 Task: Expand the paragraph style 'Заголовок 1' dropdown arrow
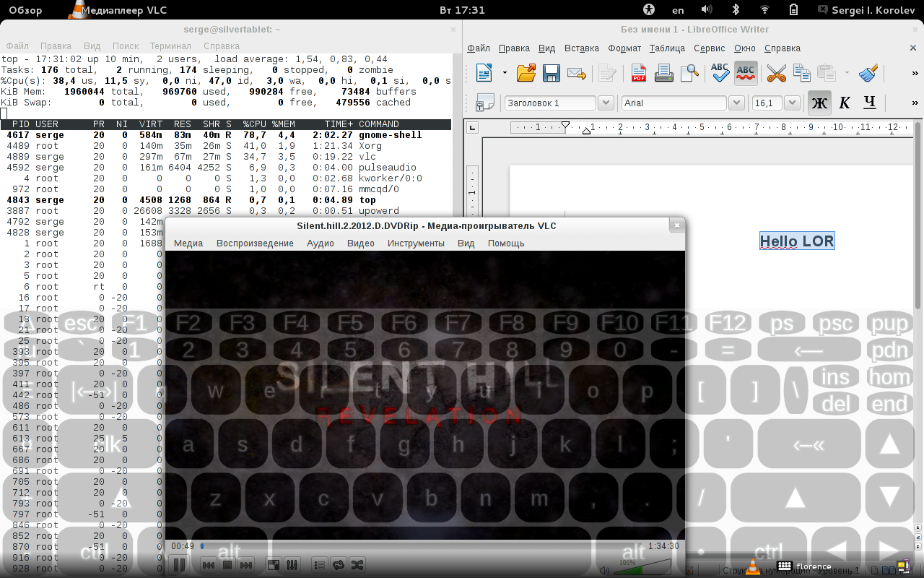(606, 103)
